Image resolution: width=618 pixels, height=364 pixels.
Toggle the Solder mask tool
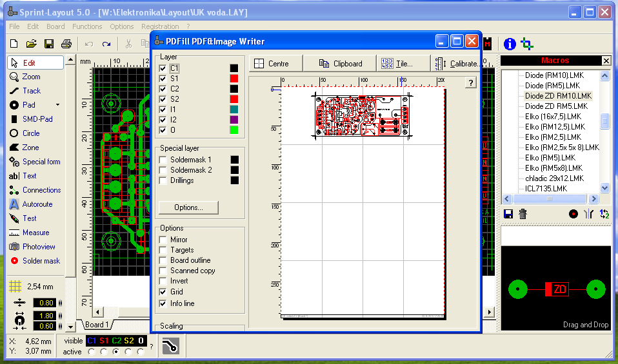[x=35, y=261]
